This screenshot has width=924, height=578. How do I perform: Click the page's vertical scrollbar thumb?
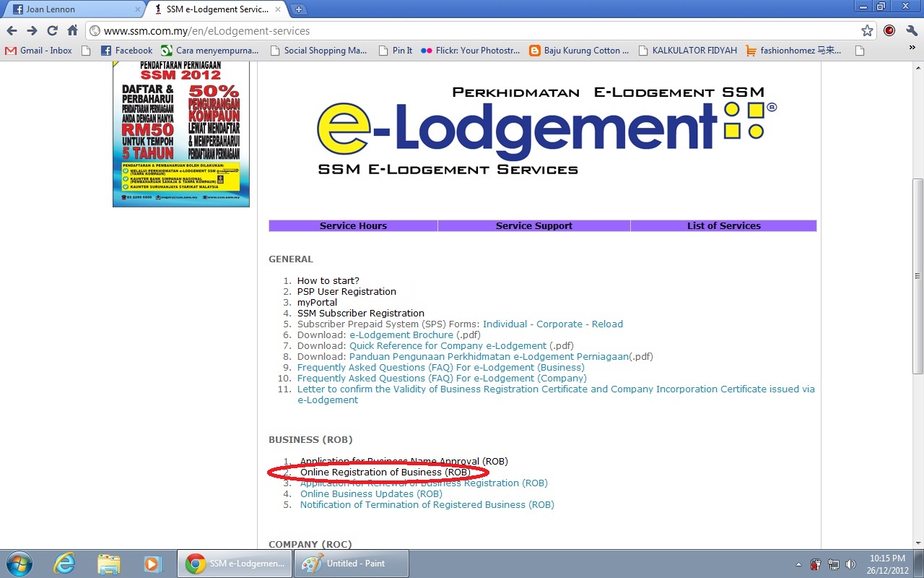click(918, 276)
